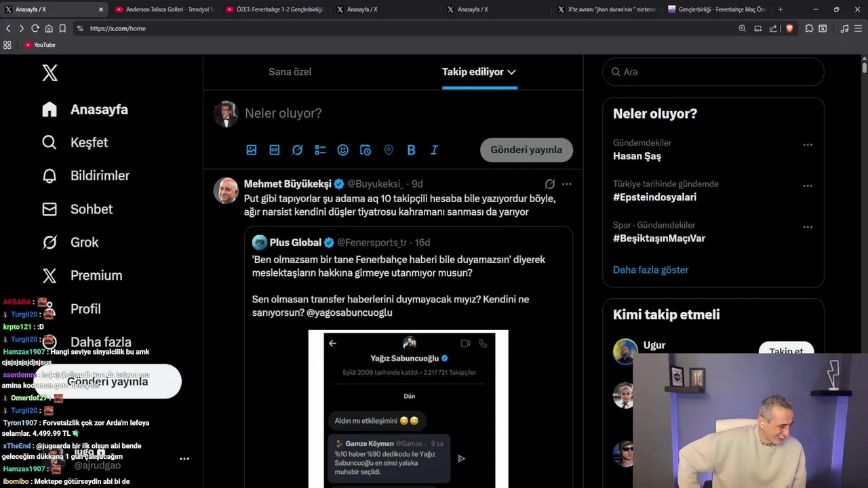Open #Epsteindosyalari trending topic

tap(654, 197)
